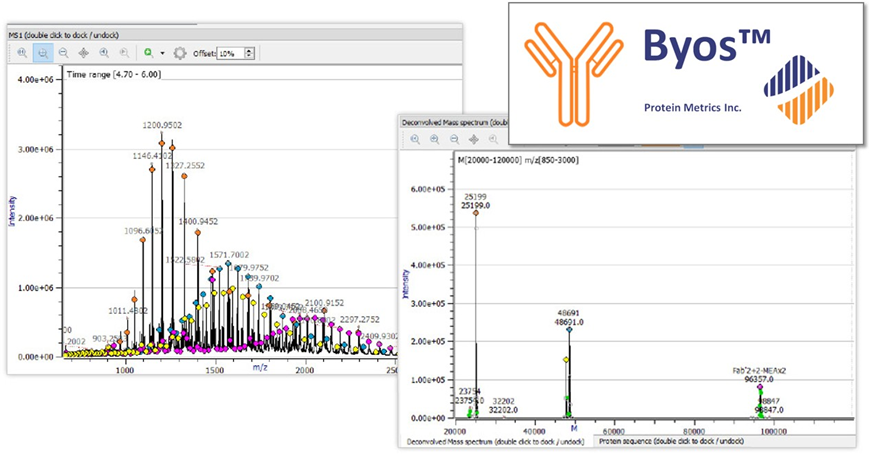Click the fifth magnifier icon in MS1 toolbar
869x454 pixels.
(x=124, y=53)
